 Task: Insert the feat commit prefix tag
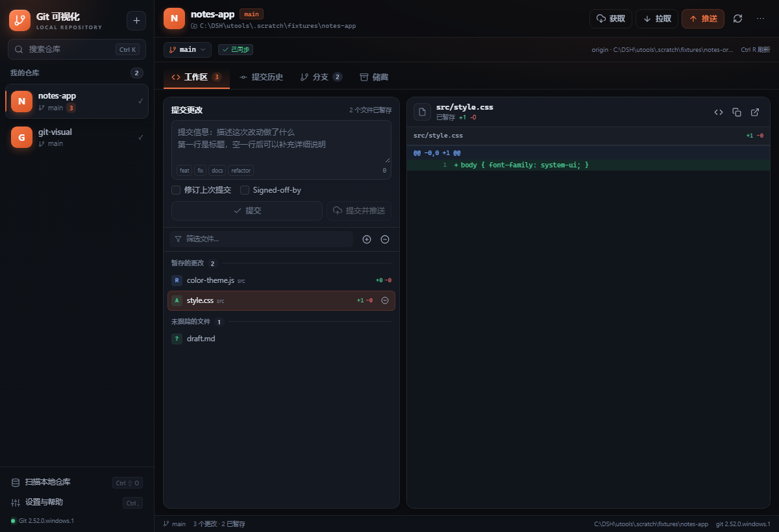tap(184, 171)
